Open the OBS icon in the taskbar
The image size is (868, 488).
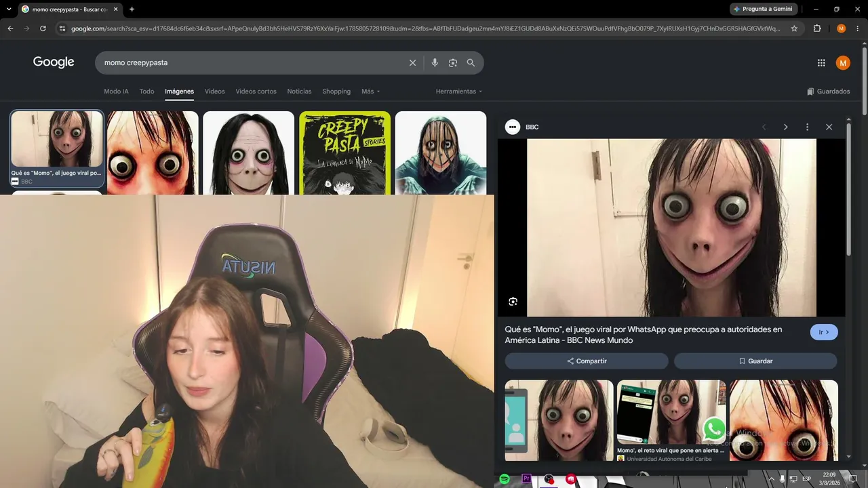549,479
